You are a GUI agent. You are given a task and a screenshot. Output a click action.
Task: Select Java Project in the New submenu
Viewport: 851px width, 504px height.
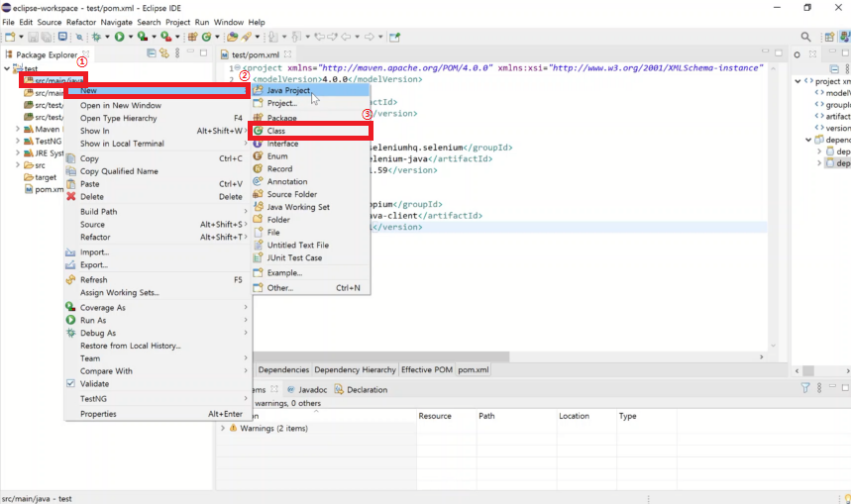(311, 90)
